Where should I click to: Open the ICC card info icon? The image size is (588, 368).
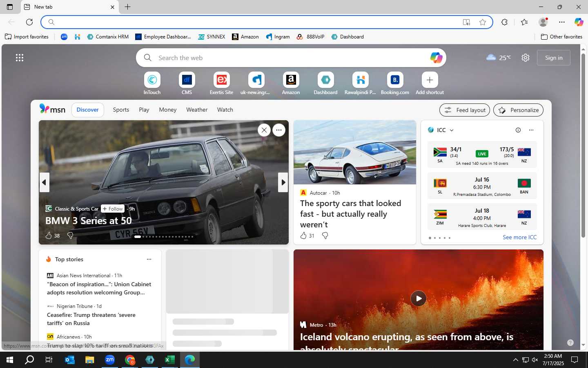518,130
